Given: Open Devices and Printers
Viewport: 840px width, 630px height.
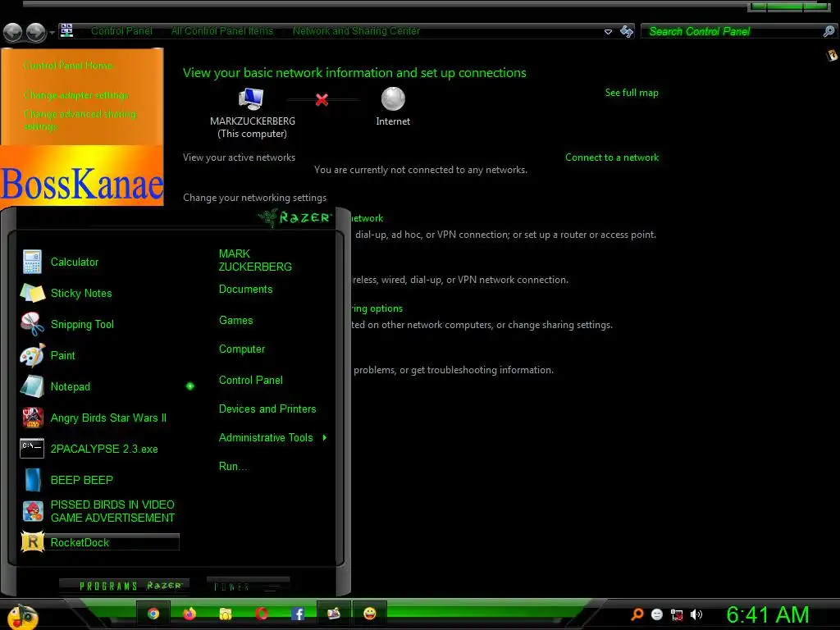Looking at the screenshot, I should pyautogui.click(x=267, y=409).
